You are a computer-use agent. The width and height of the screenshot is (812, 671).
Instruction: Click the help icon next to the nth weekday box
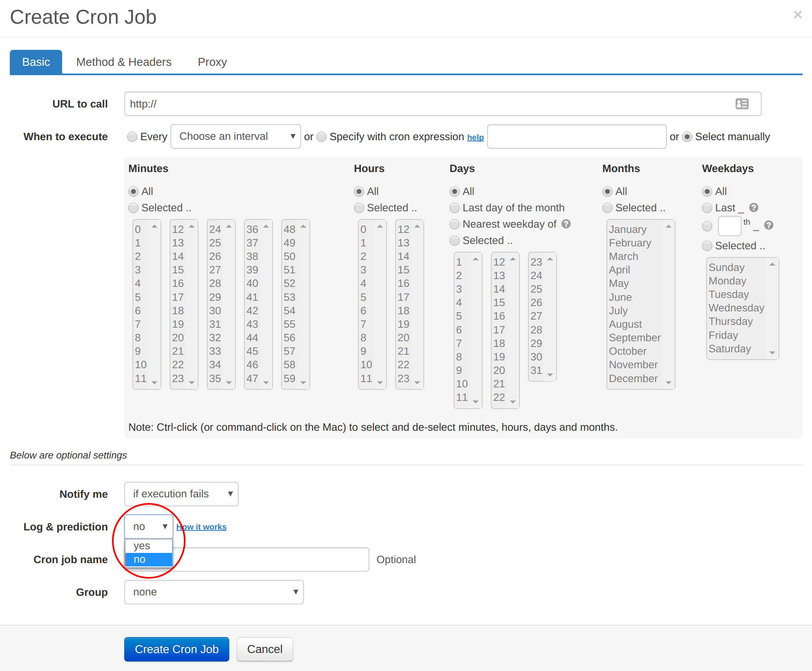point(769,225)
